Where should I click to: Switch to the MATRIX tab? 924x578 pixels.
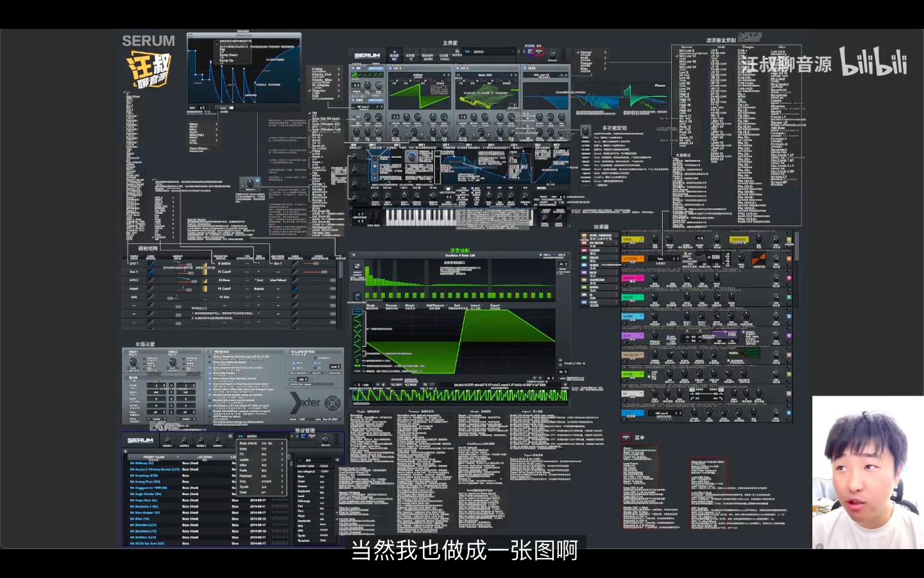[x=428, y=56]
